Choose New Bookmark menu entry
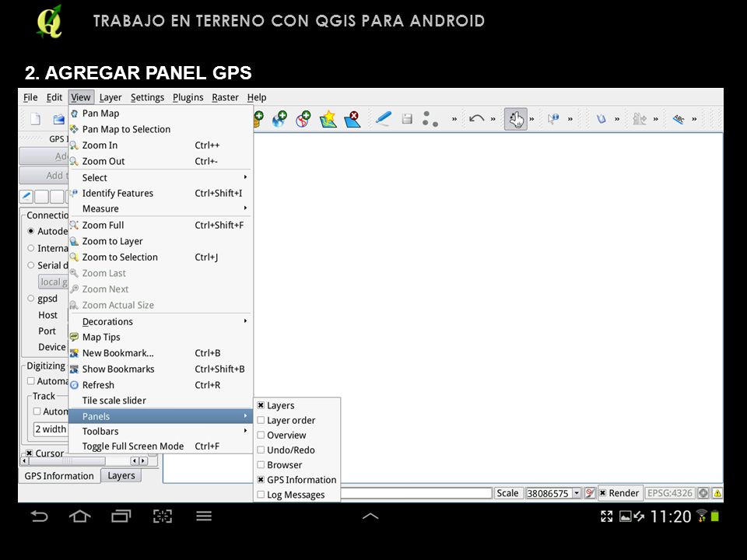The height and width of the screenshot is (560, 747). click(160, 353)
